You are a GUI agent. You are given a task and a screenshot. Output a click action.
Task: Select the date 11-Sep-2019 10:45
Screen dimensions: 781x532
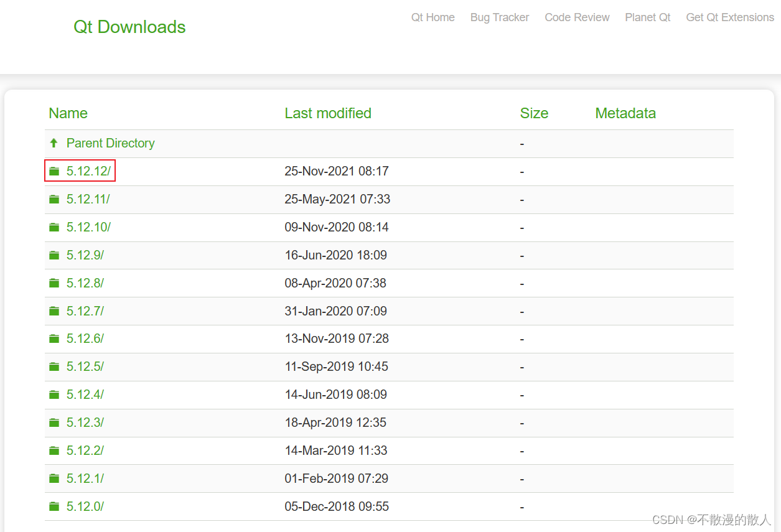[x=337, y=366]
